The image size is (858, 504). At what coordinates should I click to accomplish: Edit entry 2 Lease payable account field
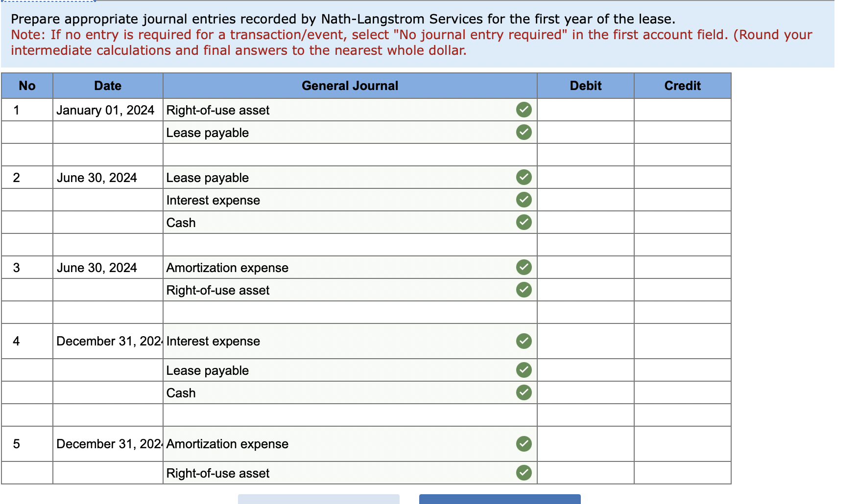click(350, 177)
